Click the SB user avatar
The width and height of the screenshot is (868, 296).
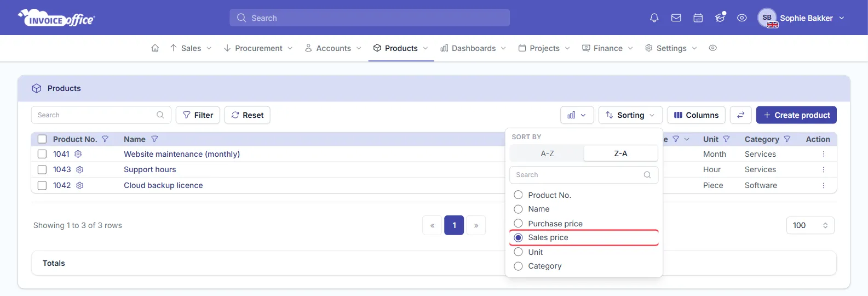767,18
